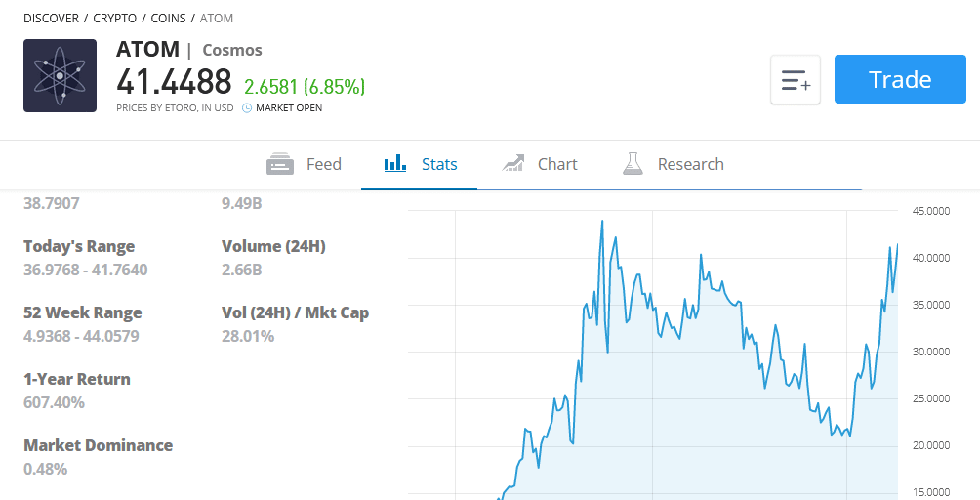Click the 35.0000 axis label
This screenshot has width=980, height=500.
pyautogui.click(x=930, y=305)
